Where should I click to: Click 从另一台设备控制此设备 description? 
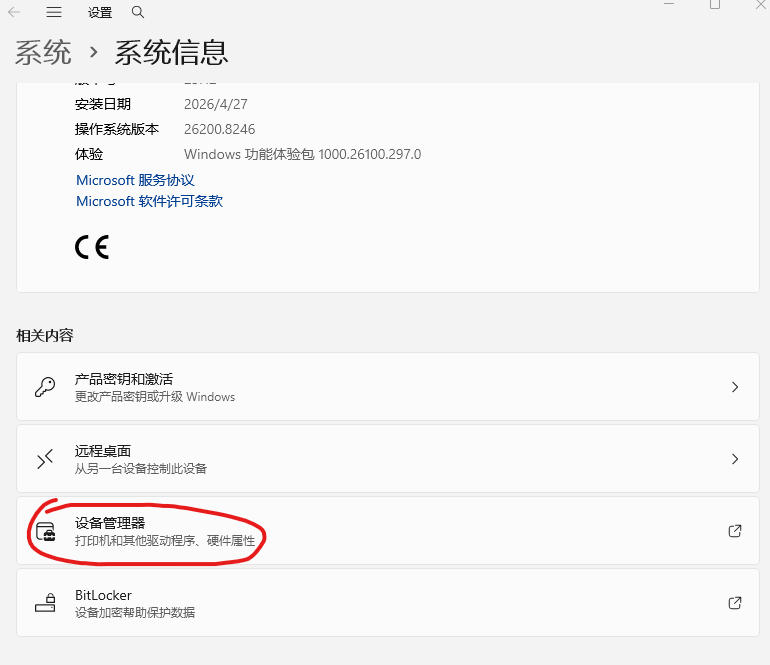point(140,469)
